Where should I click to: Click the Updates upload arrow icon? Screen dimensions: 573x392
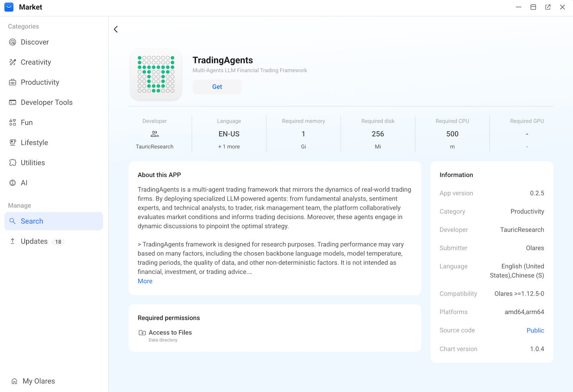[x=13, y=241]
